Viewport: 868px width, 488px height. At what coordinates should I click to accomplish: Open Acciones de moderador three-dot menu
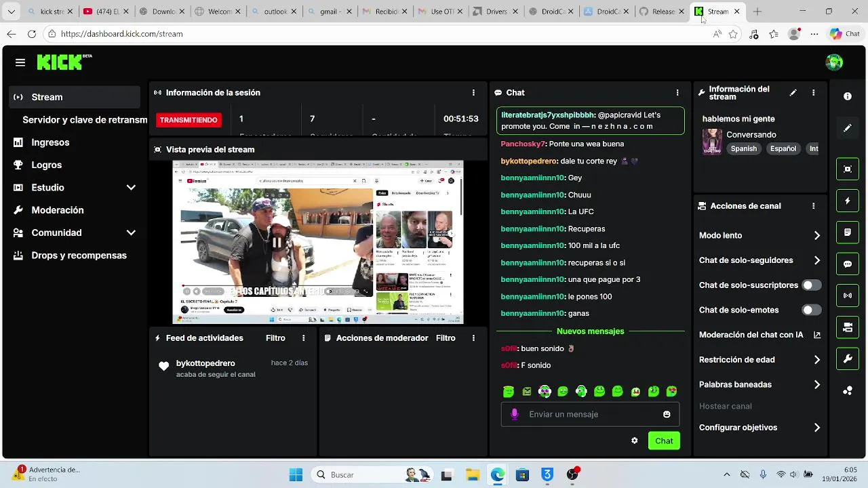tap(473, 338)
